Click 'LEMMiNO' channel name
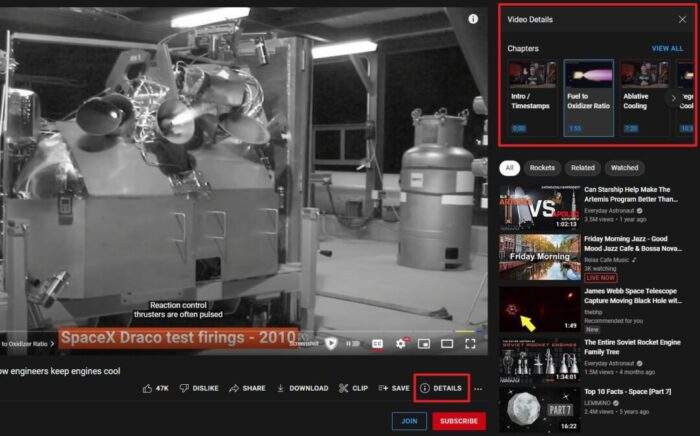This screenshot has width=700, height=436. tap(597, 403)
